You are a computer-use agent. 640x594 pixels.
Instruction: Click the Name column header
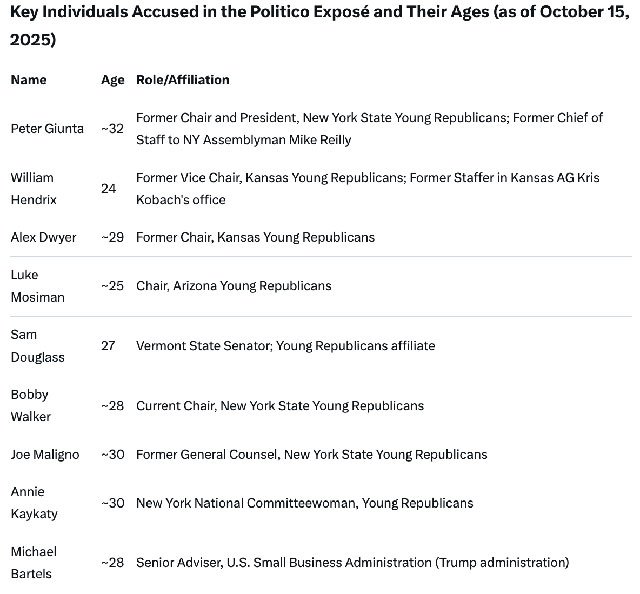click(x=29, y=80)
